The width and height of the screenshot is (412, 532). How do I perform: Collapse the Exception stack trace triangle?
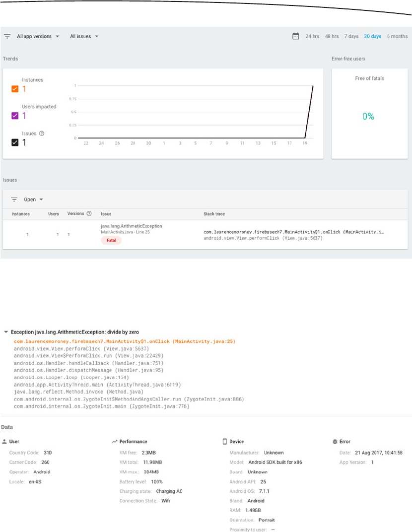pos(5,332)
